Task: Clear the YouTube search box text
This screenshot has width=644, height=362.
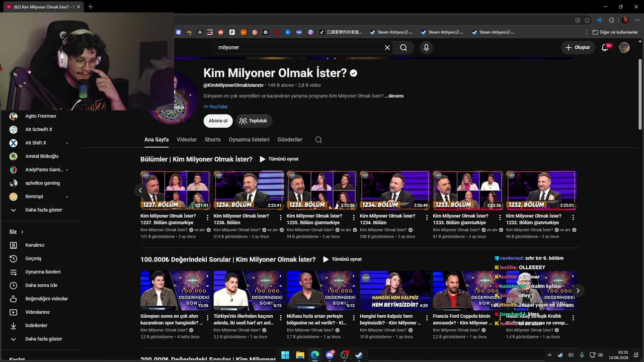Action: tap(387, 47)
